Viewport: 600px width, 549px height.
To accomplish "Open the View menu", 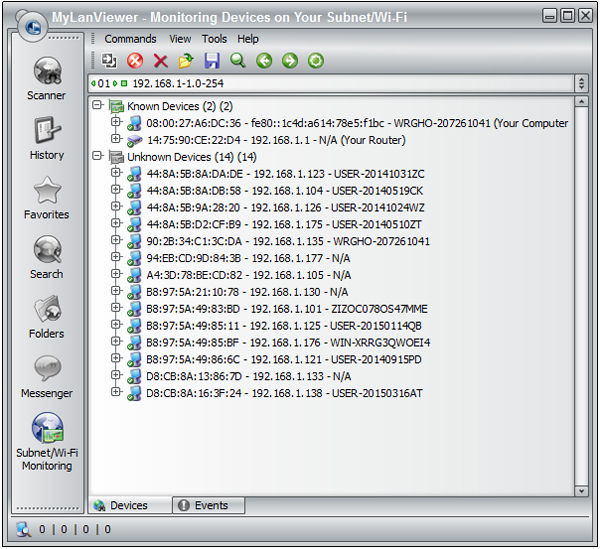I will pyautogui.click(x=180, y=39).
